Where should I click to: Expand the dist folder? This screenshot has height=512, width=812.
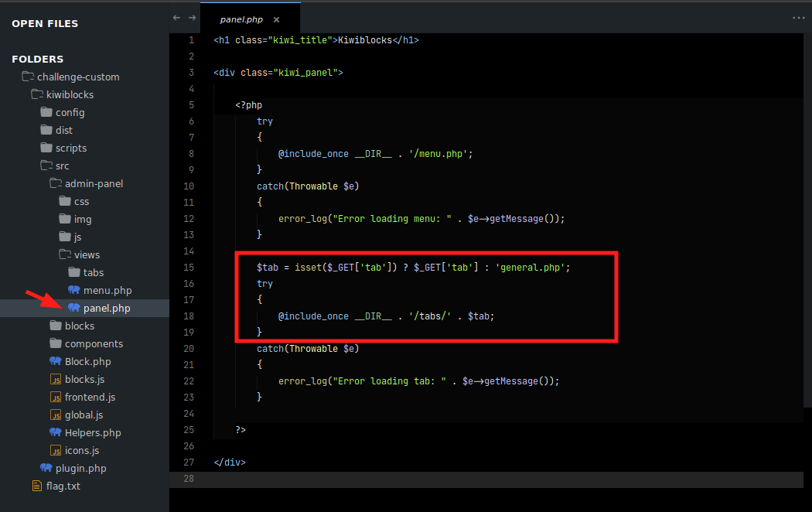tap(56, 130)
